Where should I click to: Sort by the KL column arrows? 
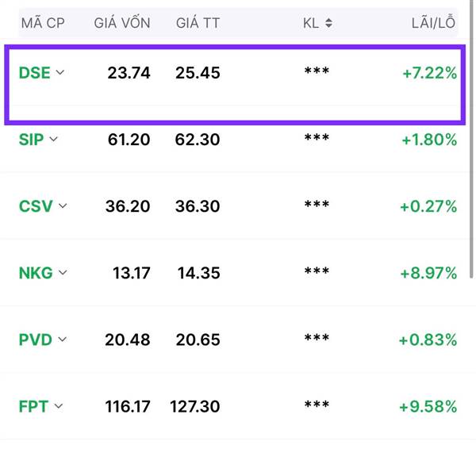click(328, 23)
